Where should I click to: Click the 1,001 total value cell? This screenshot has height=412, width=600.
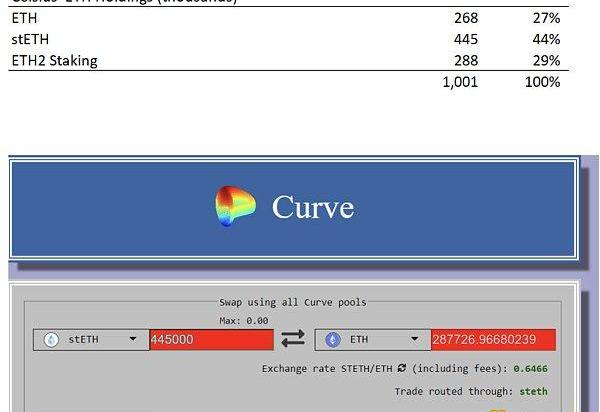point(460,82)
